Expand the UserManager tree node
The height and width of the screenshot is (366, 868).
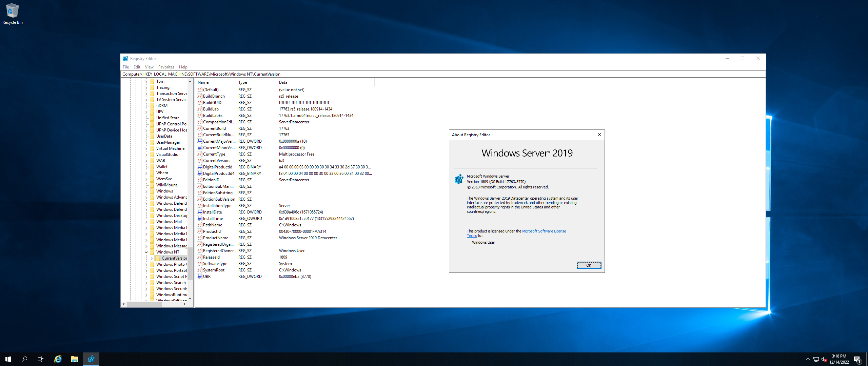pos(146,142)
